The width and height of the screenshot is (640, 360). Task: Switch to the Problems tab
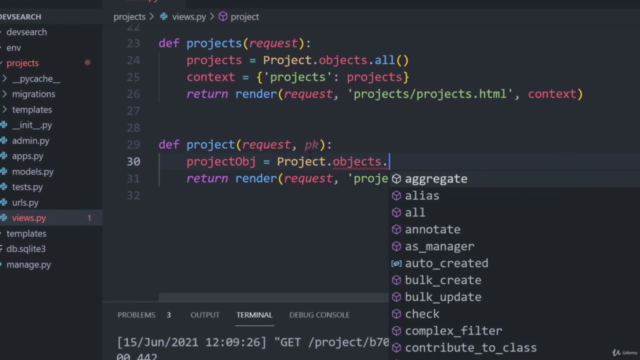tap(136, 315)
